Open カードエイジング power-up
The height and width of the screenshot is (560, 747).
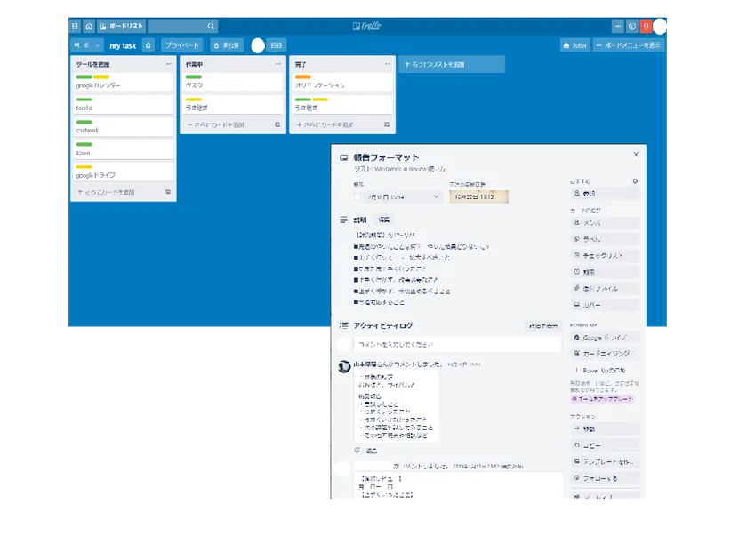[605, 354]
